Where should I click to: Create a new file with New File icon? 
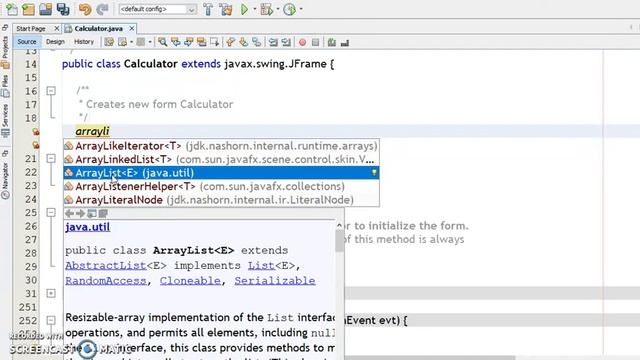click(12, 9)
